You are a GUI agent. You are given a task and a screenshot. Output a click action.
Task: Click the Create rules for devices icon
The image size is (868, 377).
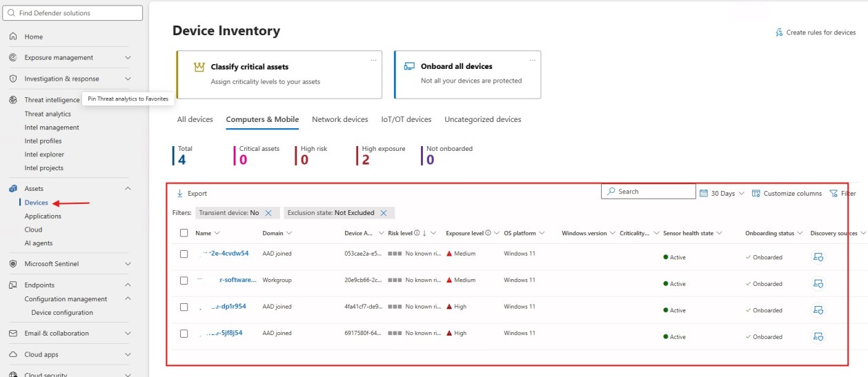click(780, 32)
